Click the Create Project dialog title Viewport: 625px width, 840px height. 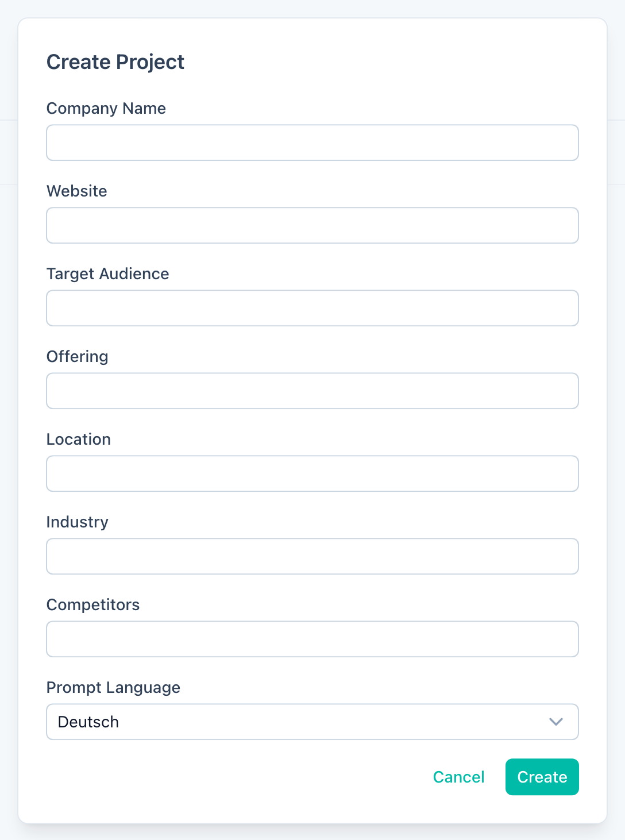pyautogui.click(x=115, y=62)
